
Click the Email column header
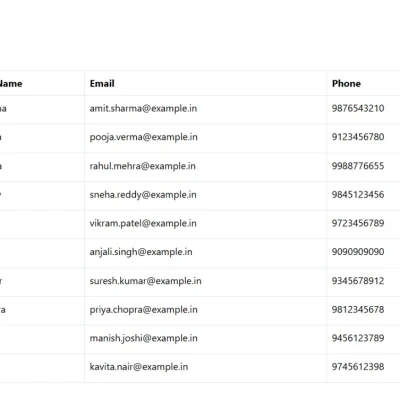pos(102,83)
